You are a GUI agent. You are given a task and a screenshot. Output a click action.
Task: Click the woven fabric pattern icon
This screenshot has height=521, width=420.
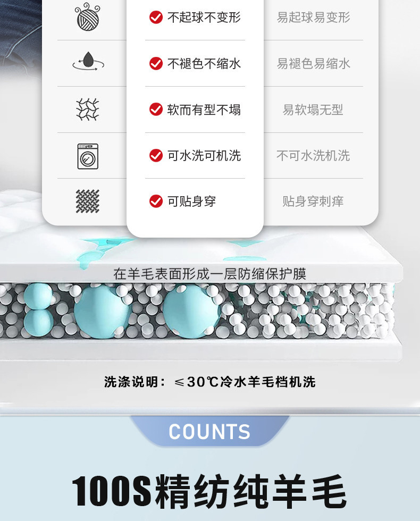click(x=88, y=201)
